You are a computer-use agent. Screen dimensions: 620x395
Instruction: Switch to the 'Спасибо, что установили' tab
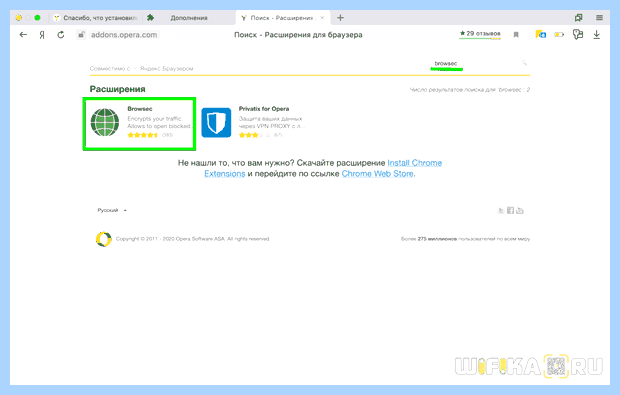[96, 18]
